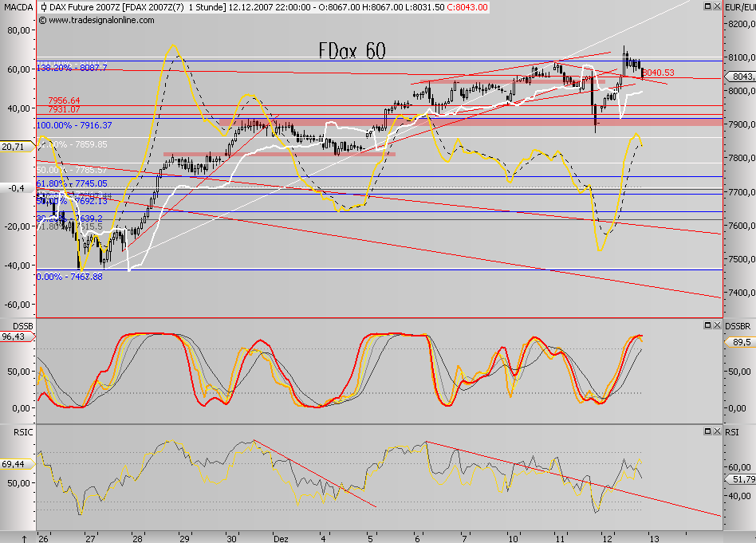Maximize the DSSB indicator pane
756x543 pixels.
708,325
